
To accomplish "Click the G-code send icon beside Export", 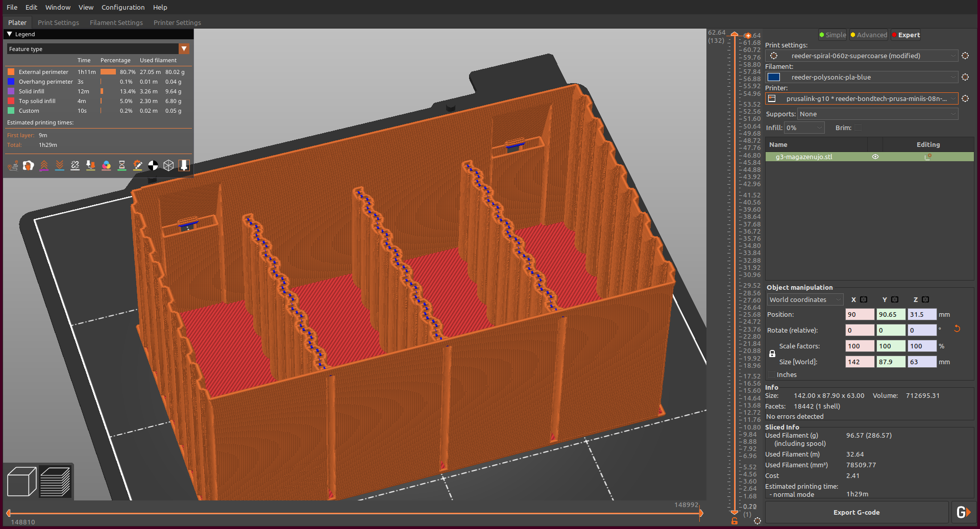I will (963, 512).
